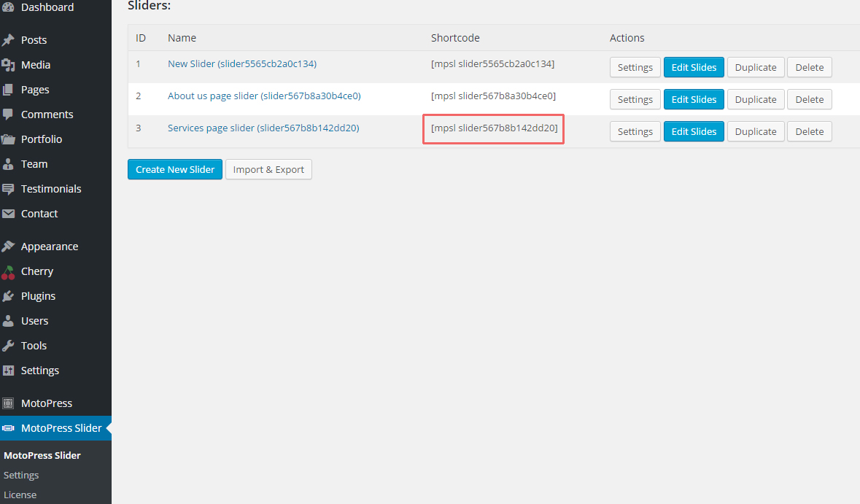The image size is (860, 504).
Task: Click the Team person icon
Action: 8,164
